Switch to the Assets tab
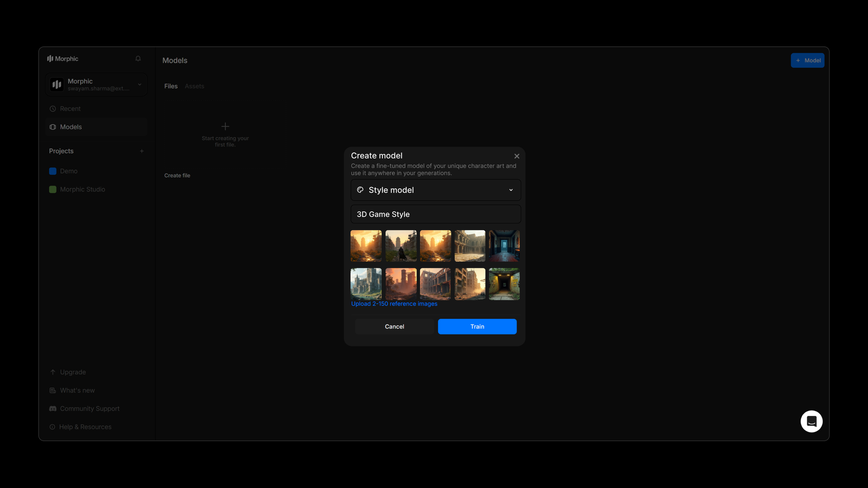This screenshot has height=488, width=868. [x=194, y=86]
